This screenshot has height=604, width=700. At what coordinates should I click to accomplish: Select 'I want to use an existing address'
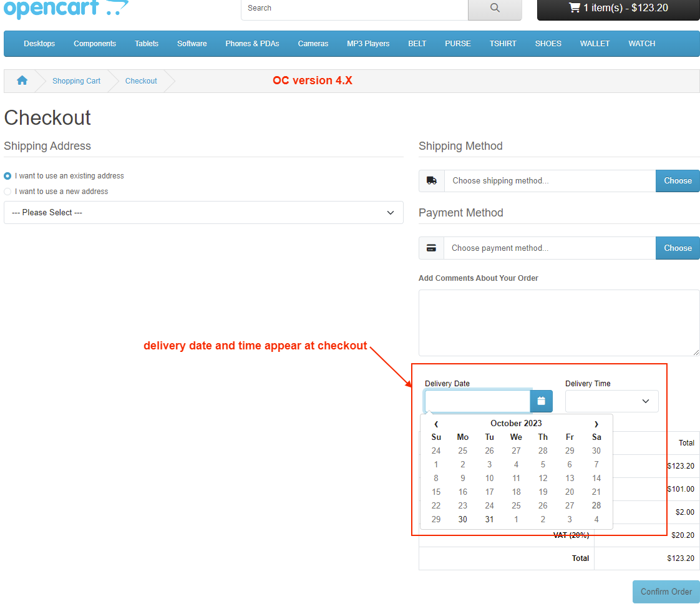point(7,176)
